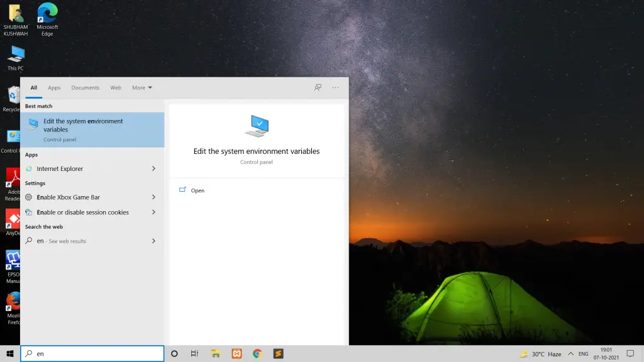The image size is (644, 362).
Task: Switch to the Web search tab
Action: click(116, 87)
